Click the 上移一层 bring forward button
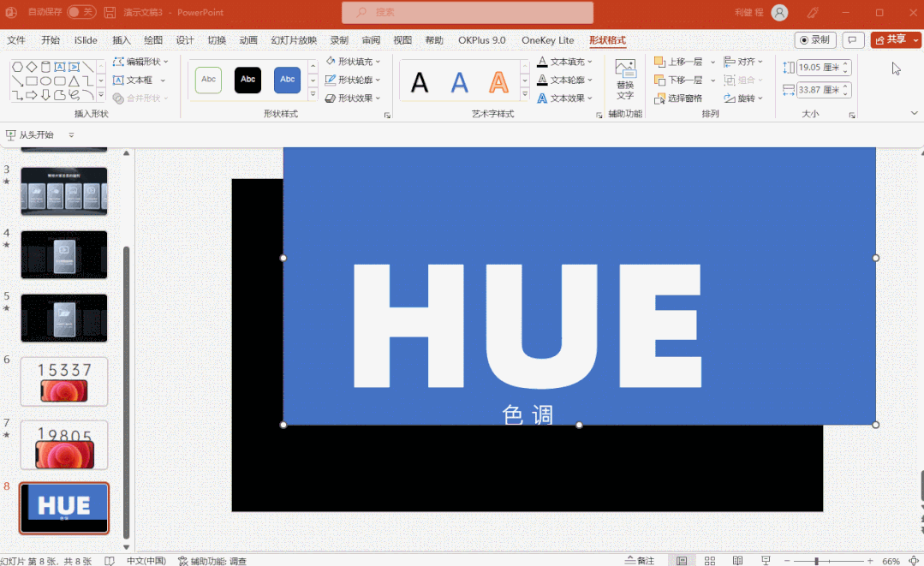 click(x=678, y=62)
